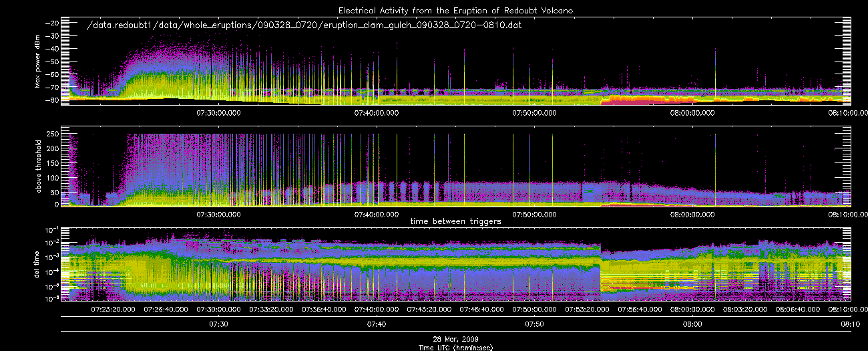Click inside the Max power dBm scatter plot
868x351 pixels.
click(x=456, y=62)
